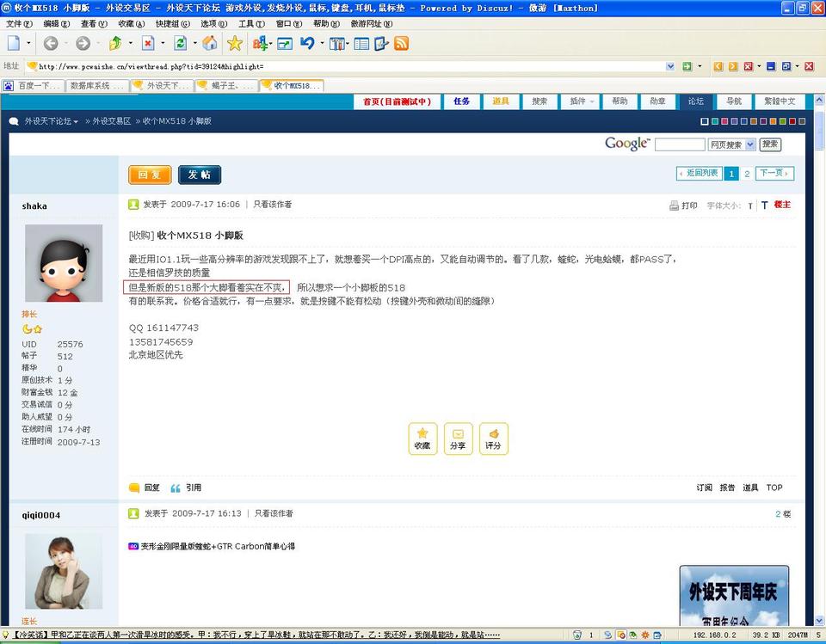Screen dimensions: 826x644
Task: Click the orange 回复 reply button
Action: coord(150,175)
